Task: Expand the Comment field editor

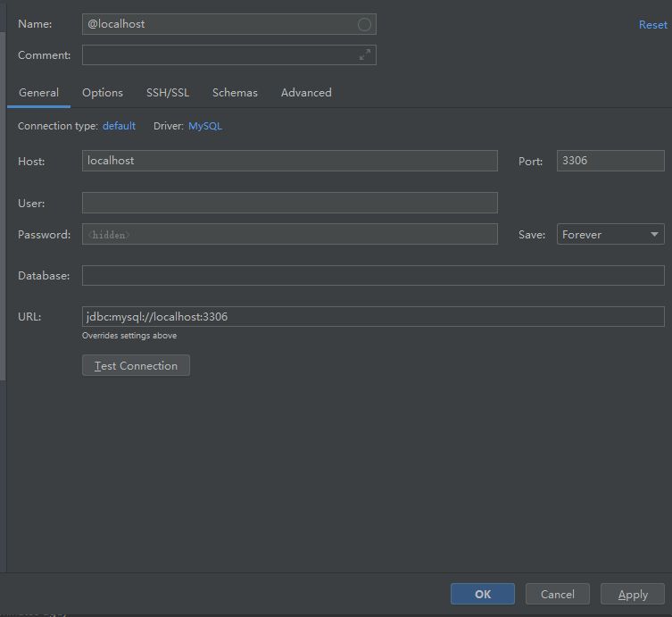Action: (364, 55)
